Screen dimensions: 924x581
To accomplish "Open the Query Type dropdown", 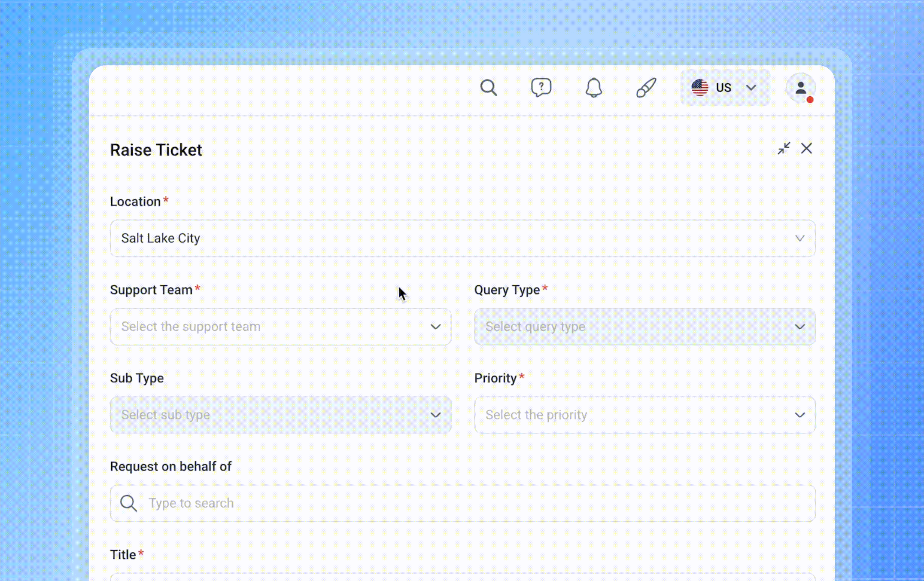I will (x=645, y=327).
